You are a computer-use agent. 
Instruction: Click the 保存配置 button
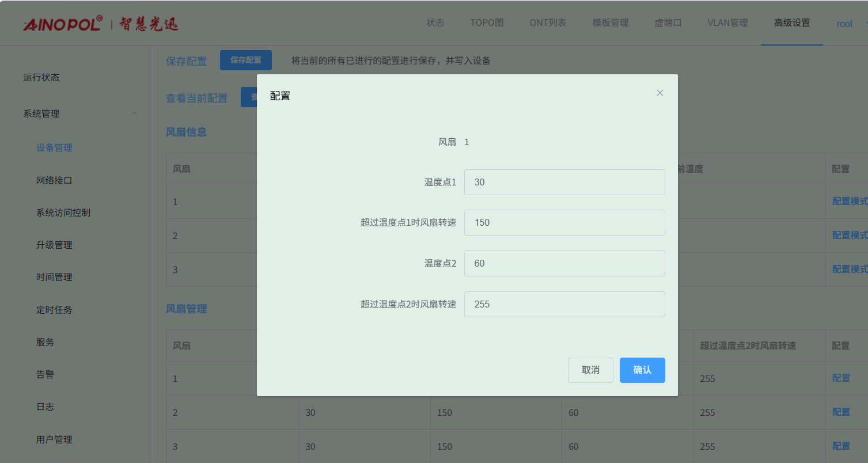coord(245,60)
